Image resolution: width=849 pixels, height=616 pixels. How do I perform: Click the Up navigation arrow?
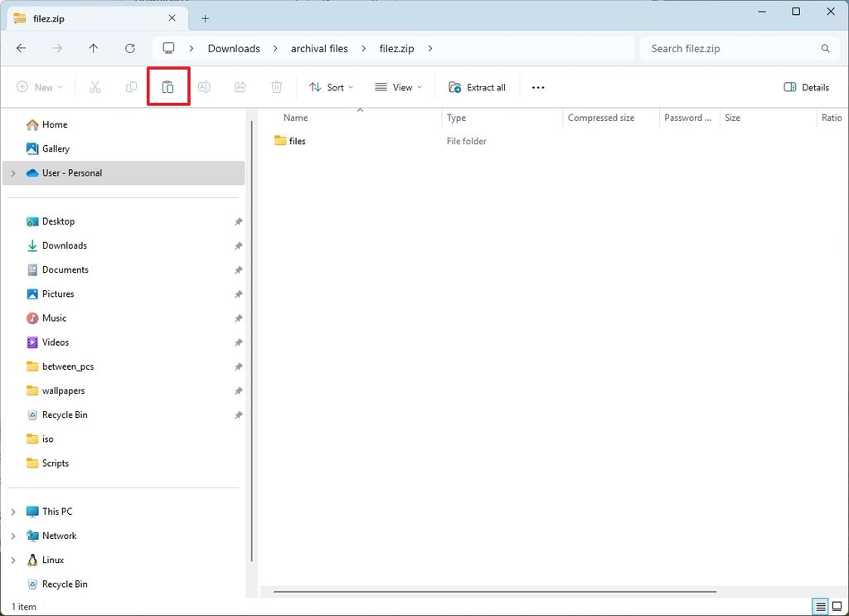click(93, 48)
